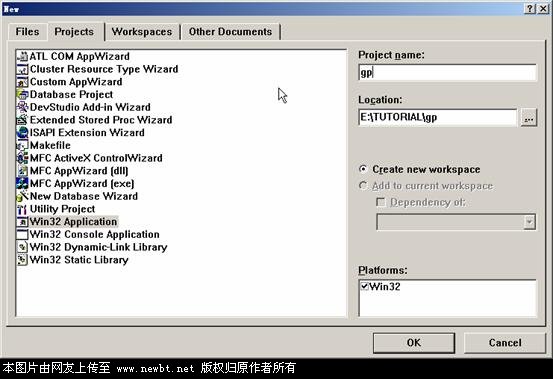Screen dimensions: 553x379
Task: Choose "New Database Wizard" label
Action: [x=84, y=196]
